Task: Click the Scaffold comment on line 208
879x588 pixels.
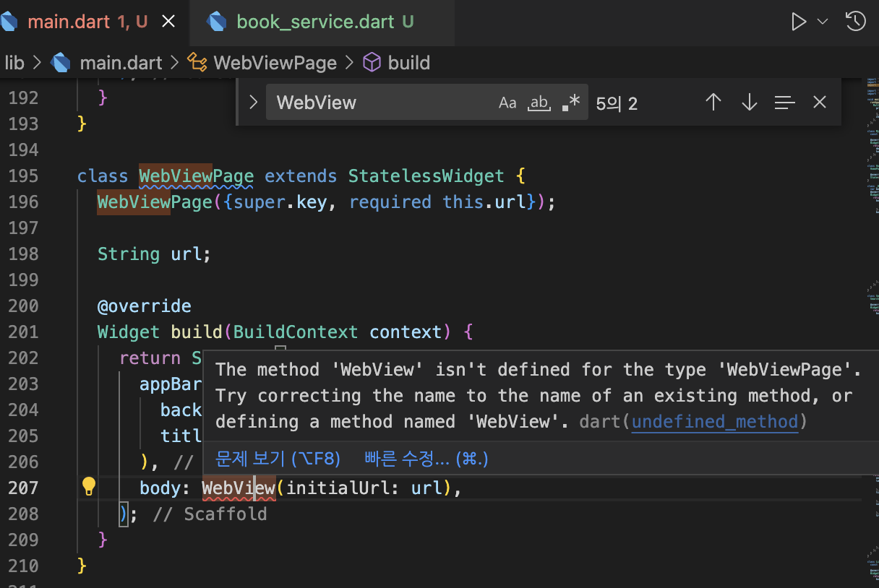Action: click(x=210, y=514)
